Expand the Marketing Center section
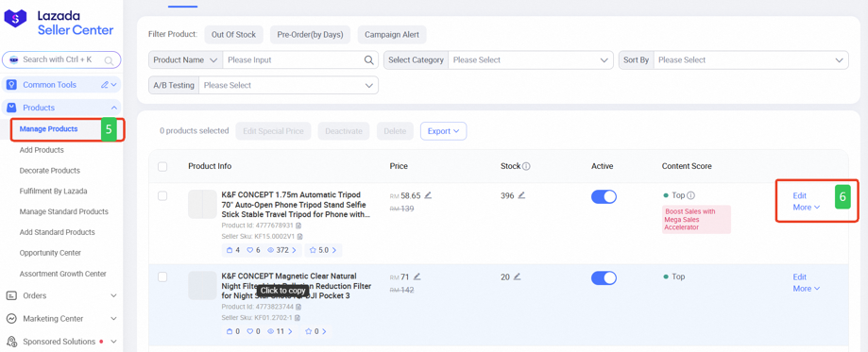Viewport: 868px width, 352px height. pos(114,319)
